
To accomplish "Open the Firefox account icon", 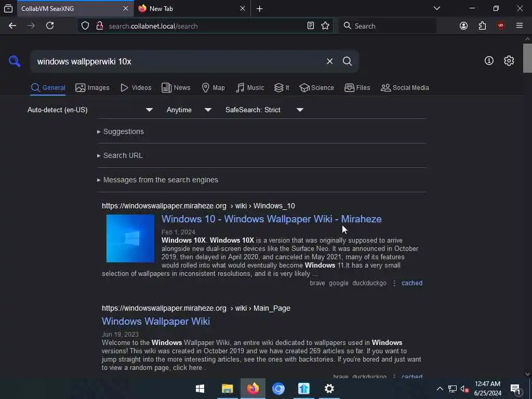I will click(x=463, y=26).
